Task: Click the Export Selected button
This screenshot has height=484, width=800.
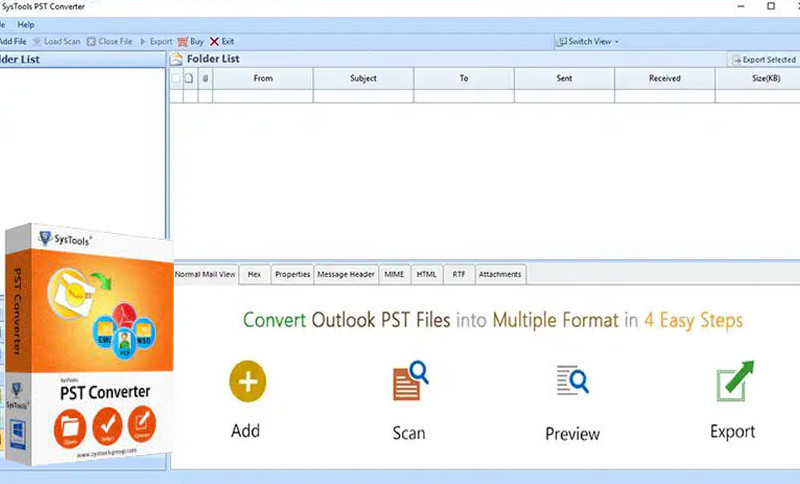Action: pos(764,60)
